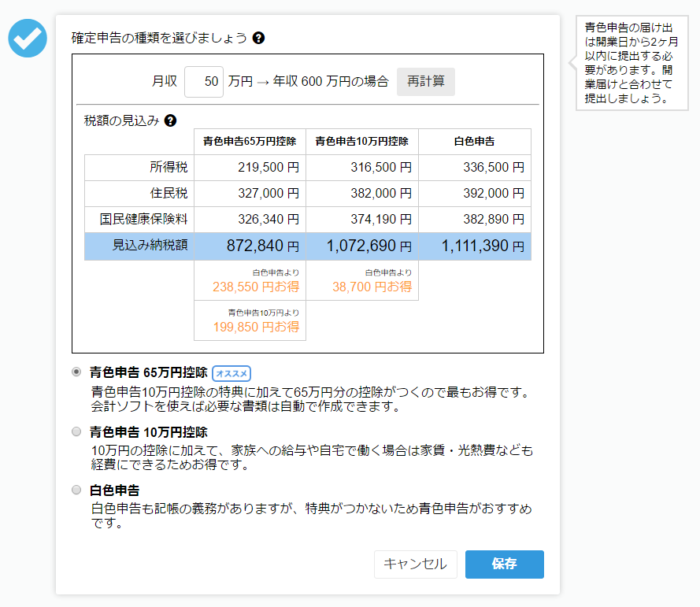Select 白色申告 radio option
Screen dimensions: 700x607
(x=76, y=490)
